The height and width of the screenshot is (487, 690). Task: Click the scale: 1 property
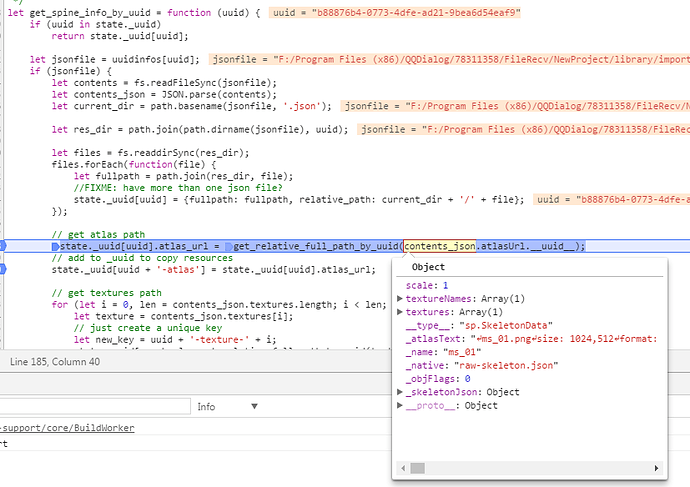tap(426, 286)
